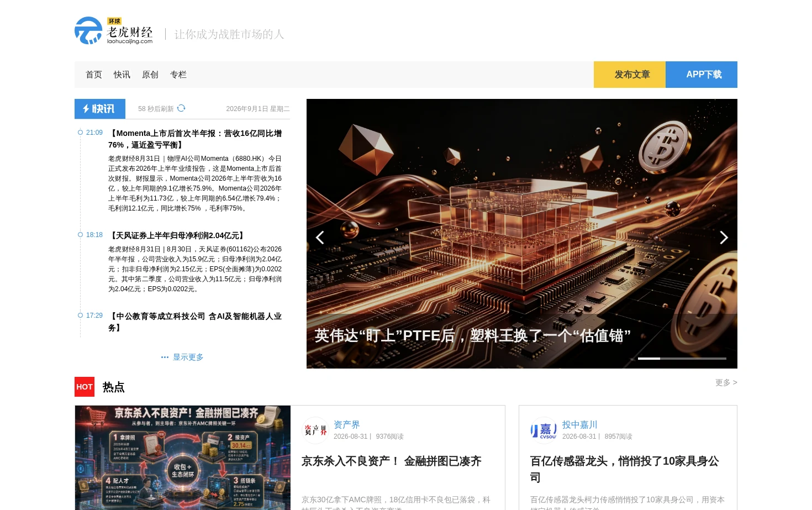Click the carousel progress indicator bar

(682, 359)
